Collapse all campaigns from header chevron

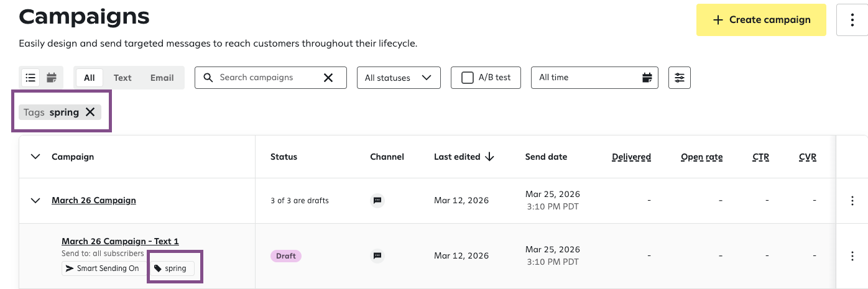tap(35, 157)
